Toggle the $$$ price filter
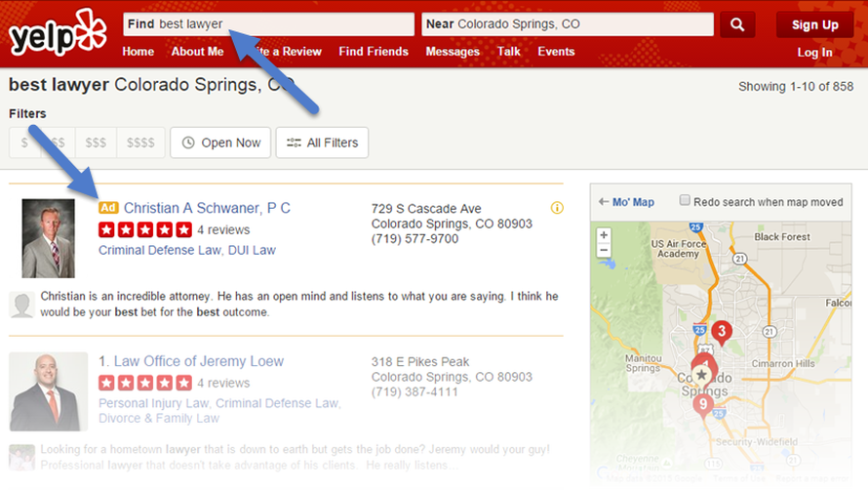Screen dimensions: 868x492 [x=96, y=143]
